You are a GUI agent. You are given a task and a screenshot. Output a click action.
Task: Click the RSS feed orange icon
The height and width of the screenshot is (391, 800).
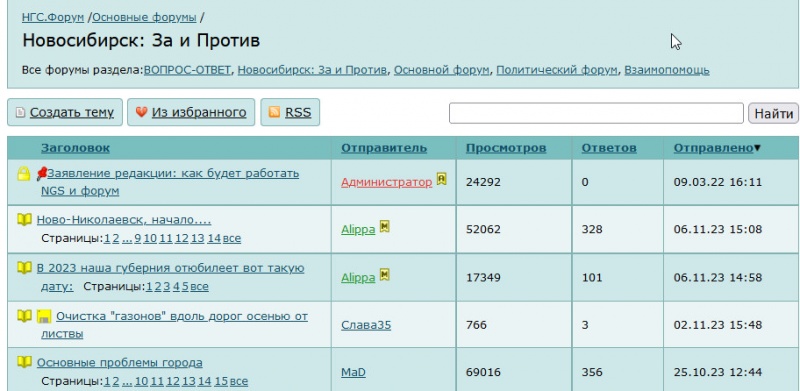click(x=274, y=112)
